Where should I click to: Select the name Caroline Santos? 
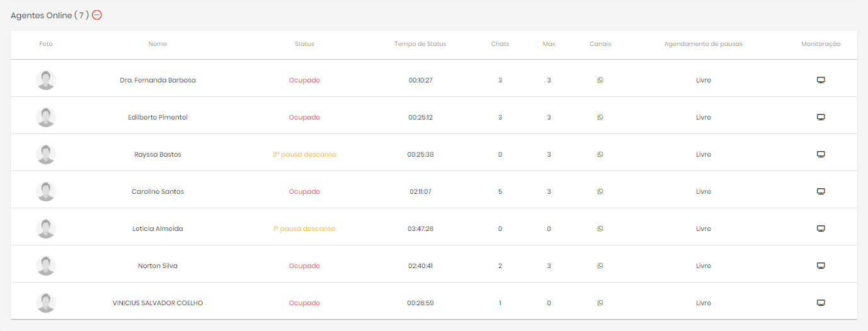[157, 191]
